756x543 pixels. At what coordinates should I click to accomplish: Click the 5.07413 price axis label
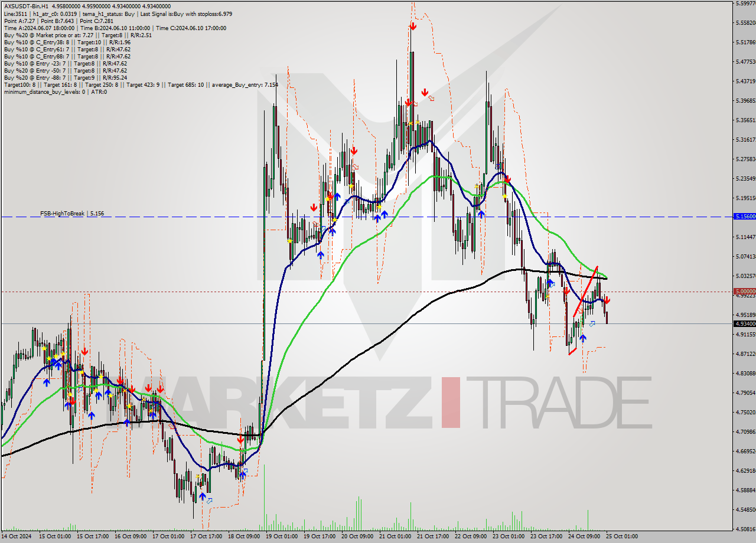(745, 256)
